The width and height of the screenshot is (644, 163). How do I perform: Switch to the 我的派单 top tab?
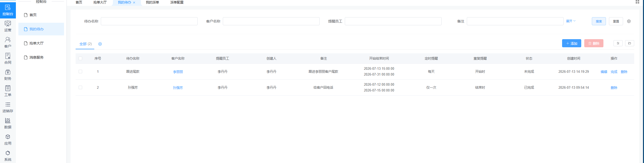point(152,2)
